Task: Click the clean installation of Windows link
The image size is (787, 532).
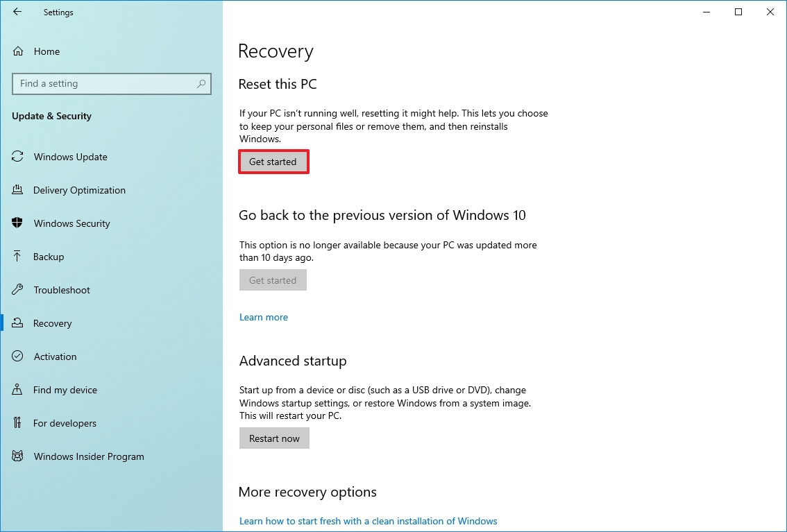Action: 368,521
